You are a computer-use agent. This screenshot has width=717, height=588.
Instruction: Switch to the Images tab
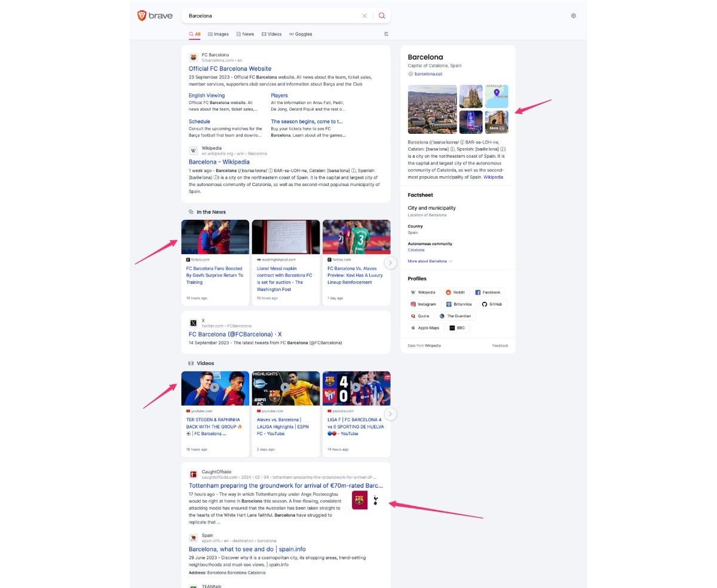218,34
